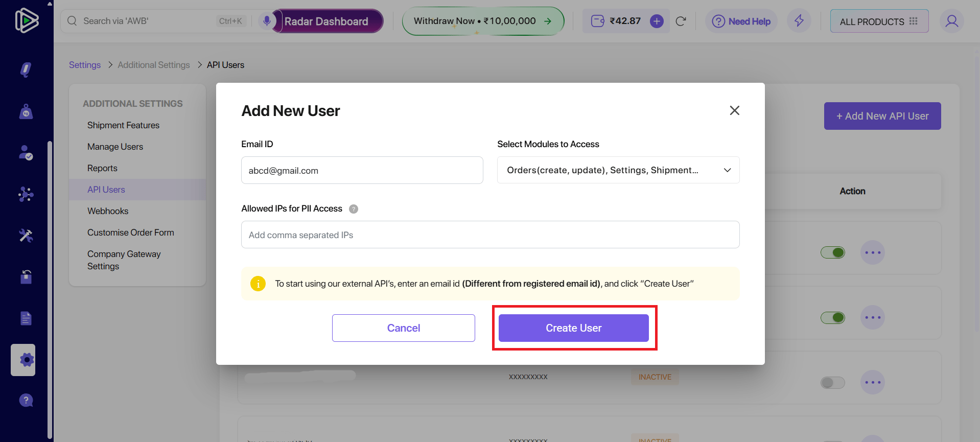This screenshot has height=442, width=980.
Task: Select API Users in the settings list
Action: (106, 190)
